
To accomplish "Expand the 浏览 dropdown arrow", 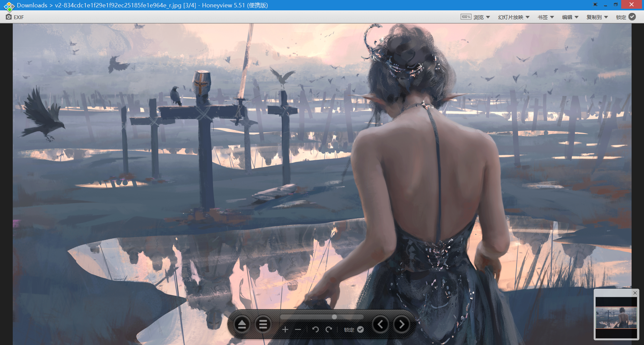I will (488, 17).
